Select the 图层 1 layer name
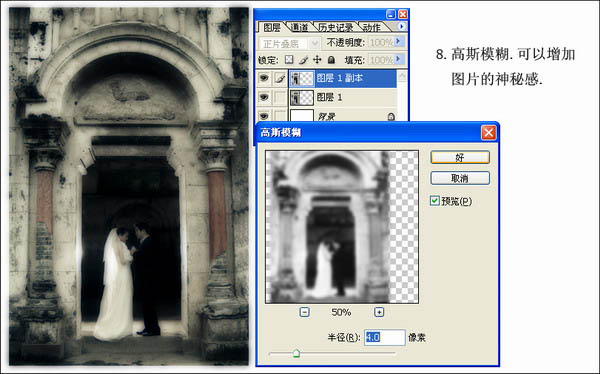600x374 pixels. (329, 97)
